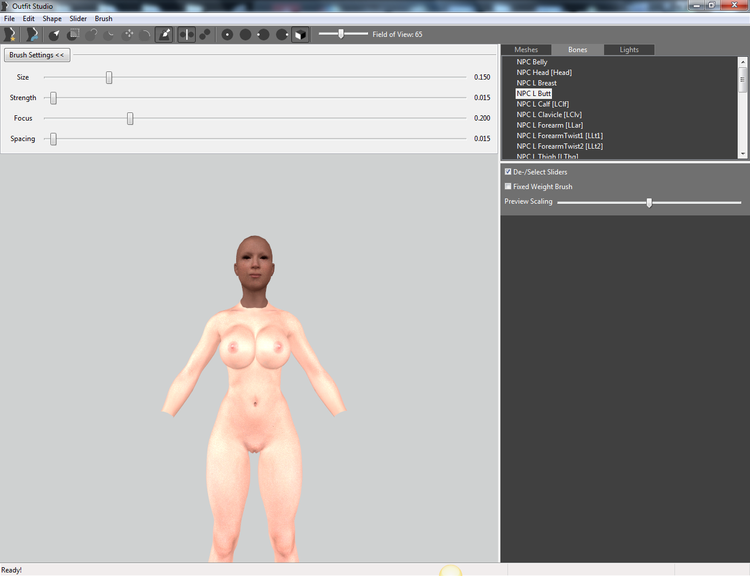Click the brush Strength slider handle
The height and width of the screenshot is (576, 750).
(54, 98)
